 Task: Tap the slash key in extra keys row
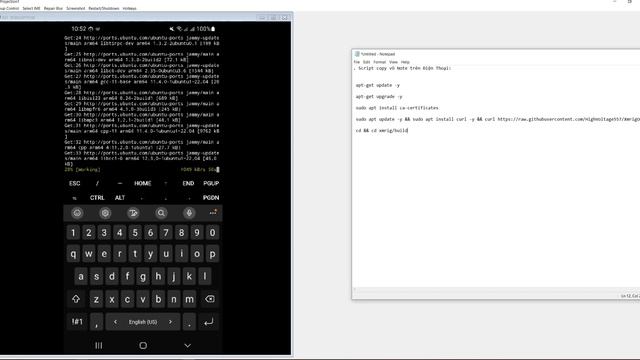97,184
